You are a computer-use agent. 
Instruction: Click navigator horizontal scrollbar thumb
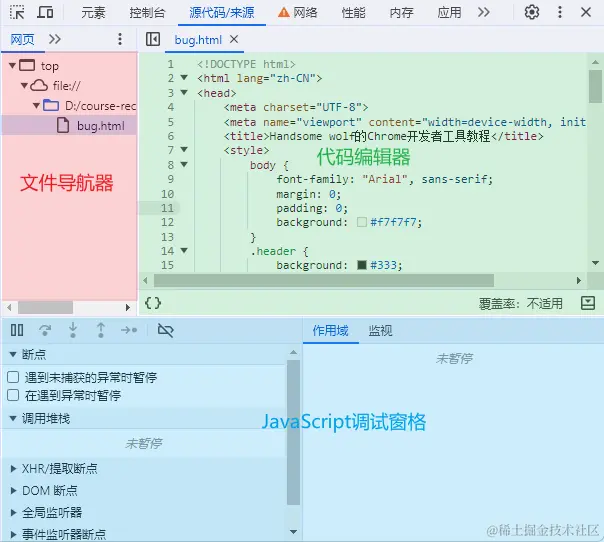45,307
